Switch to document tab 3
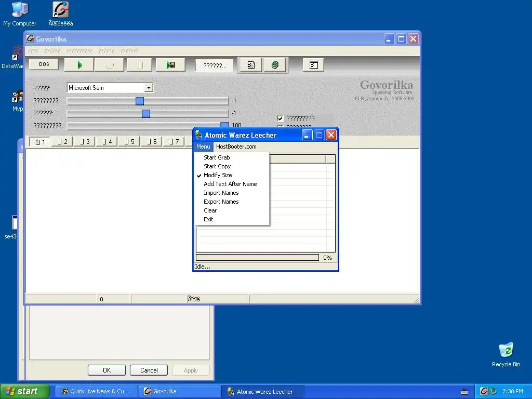 click(x=85, y=141)
